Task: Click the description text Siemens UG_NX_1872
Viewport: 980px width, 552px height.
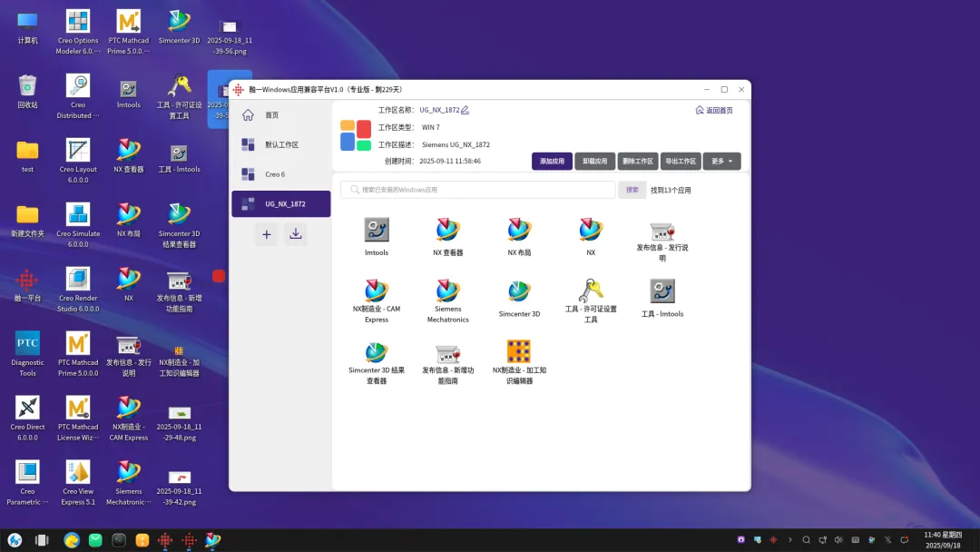Action: tap(456, 144)
